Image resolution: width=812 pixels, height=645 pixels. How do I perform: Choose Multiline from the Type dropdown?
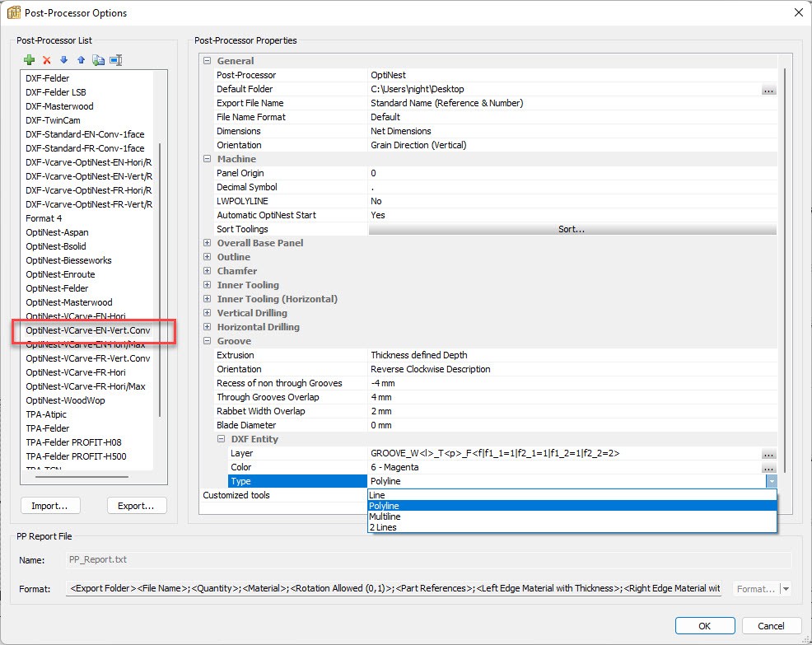572,516
